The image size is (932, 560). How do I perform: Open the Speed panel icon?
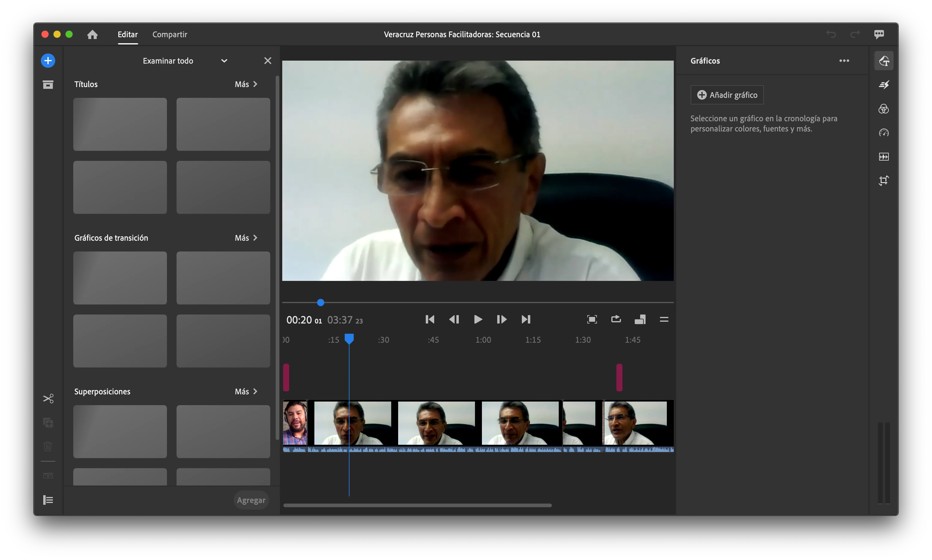pos(883,133)
